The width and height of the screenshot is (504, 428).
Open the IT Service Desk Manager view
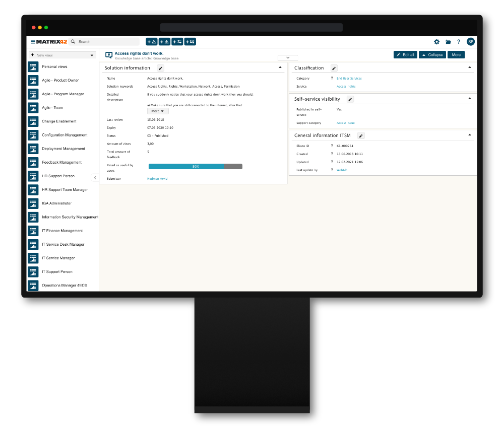[63, 244]
